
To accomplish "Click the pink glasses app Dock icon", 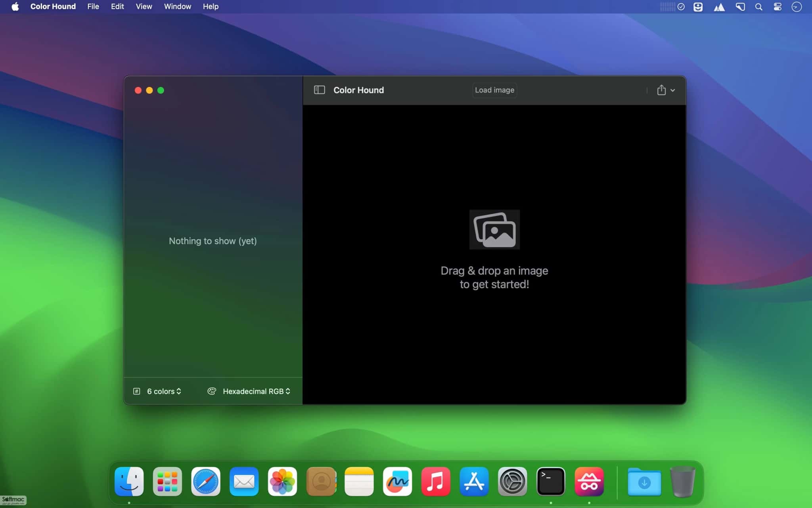I will (589, 481).
